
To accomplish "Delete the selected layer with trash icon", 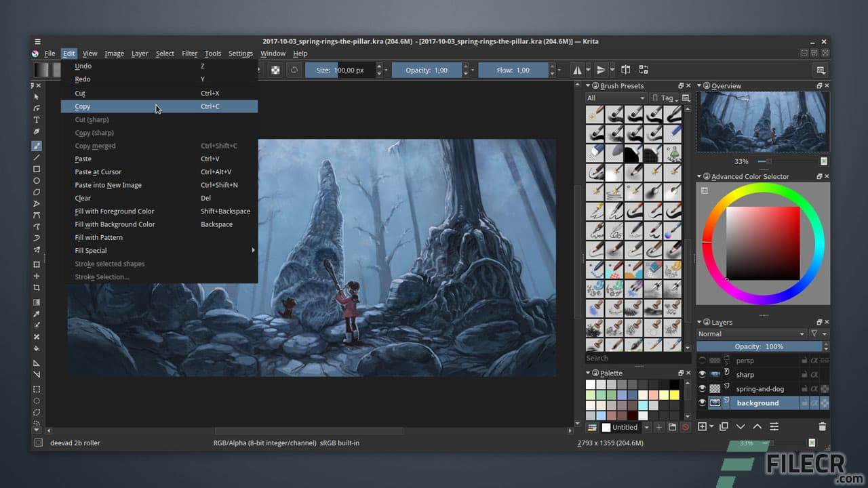I will pos(822,426).
